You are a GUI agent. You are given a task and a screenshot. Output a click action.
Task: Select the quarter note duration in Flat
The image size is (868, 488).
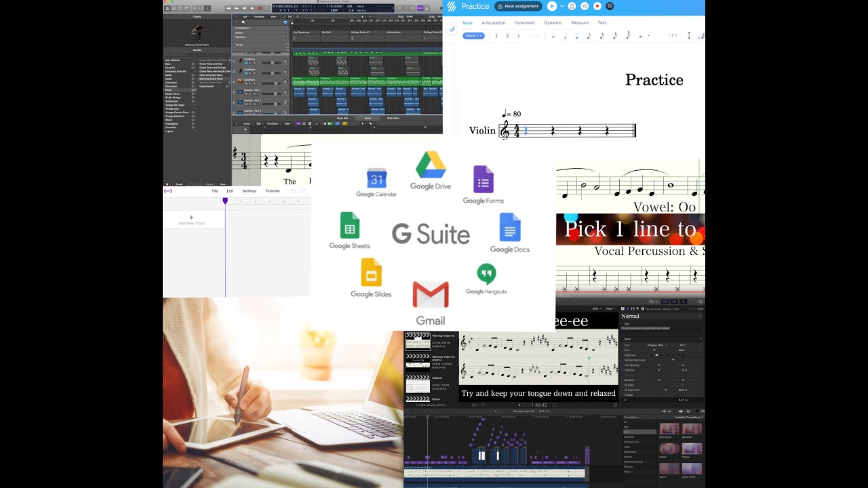576,36
